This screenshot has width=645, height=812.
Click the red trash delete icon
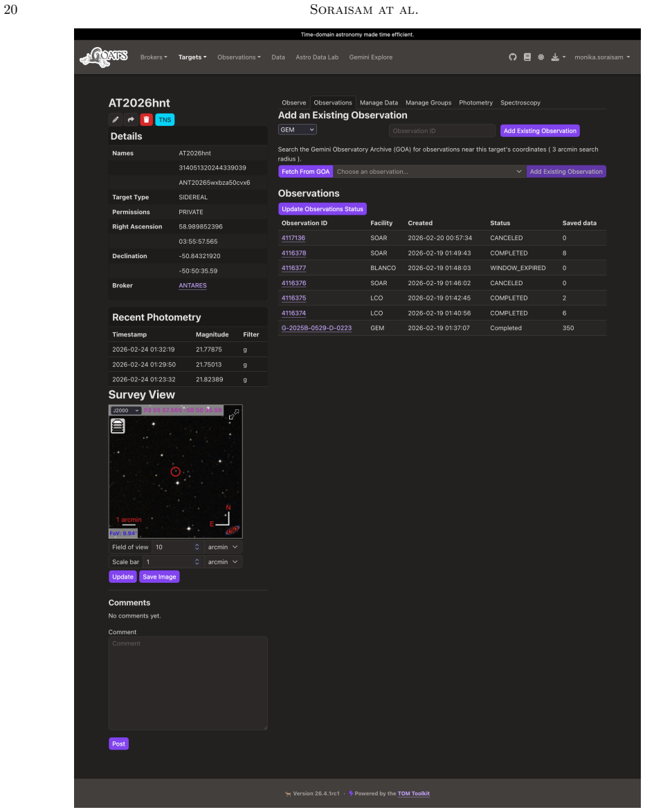[147, 120]
